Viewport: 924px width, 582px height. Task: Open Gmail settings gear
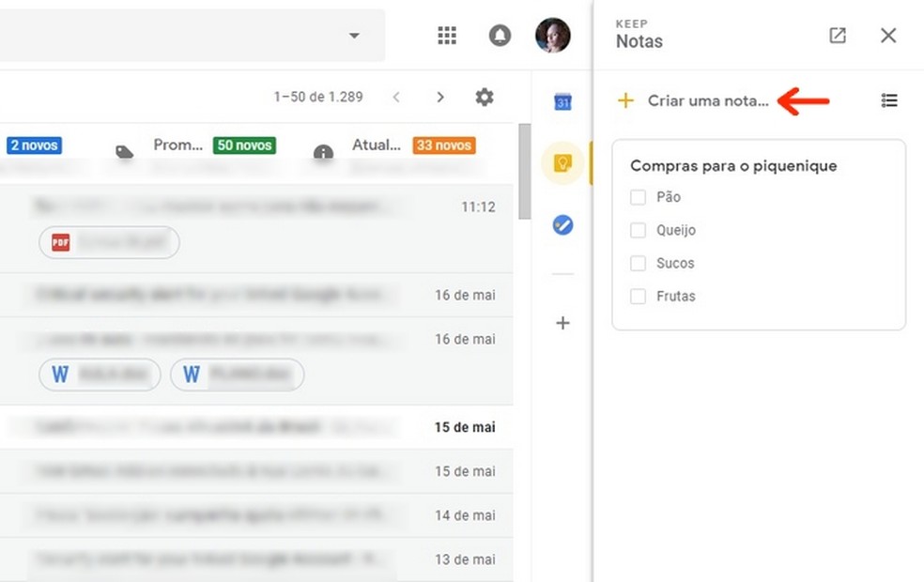[x=485, y=98]
